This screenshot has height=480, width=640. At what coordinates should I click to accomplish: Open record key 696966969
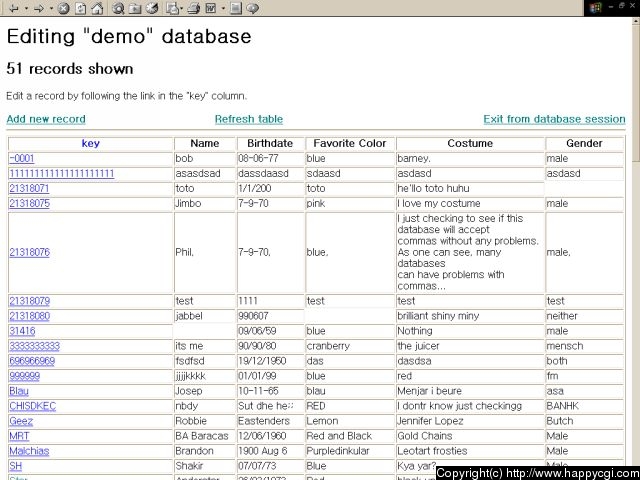[32, 361]
